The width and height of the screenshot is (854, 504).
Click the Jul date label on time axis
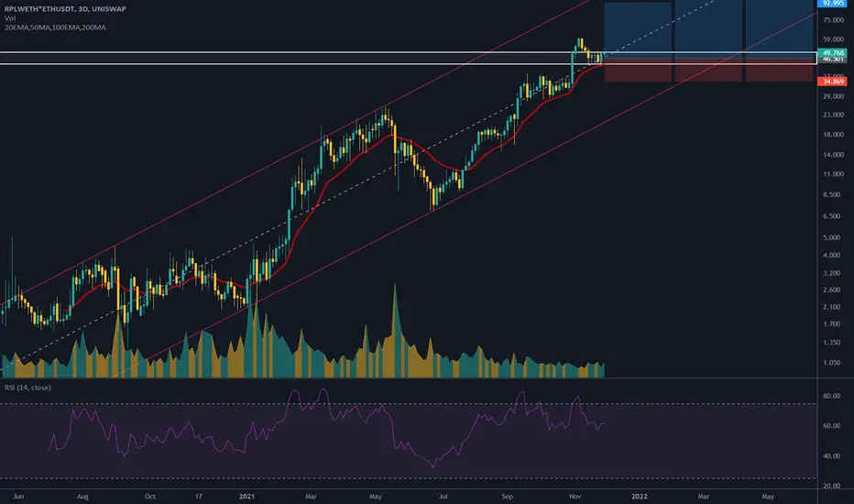point(443,497)
